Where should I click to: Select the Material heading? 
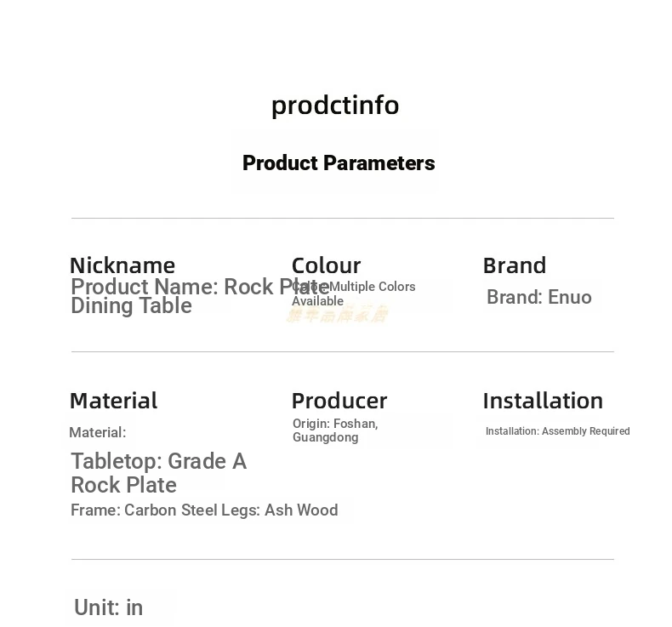coord(114,401)
